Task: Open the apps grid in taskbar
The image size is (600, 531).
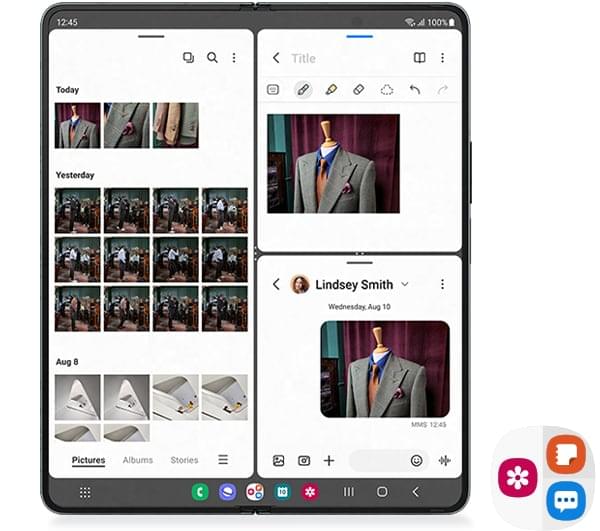Action: pos(85,492)
